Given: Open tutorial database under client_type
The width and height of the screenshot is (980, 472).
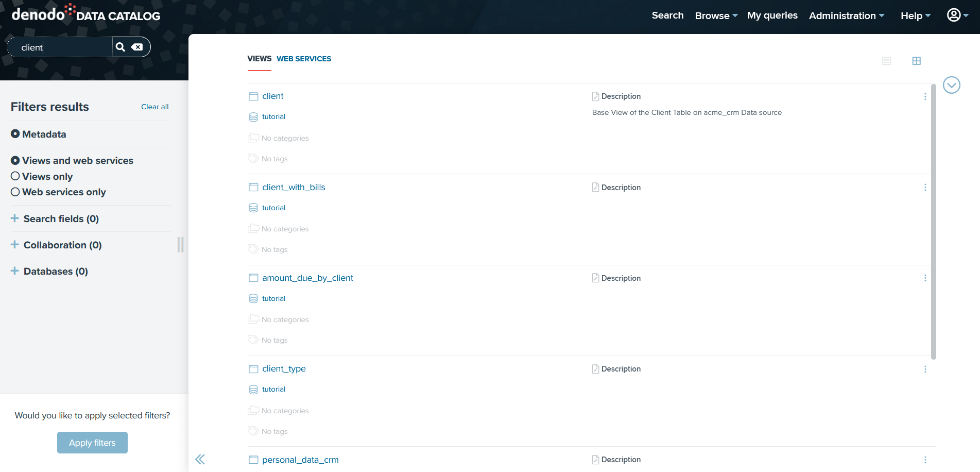Looking at the screenshot, I should pos(273,389).
